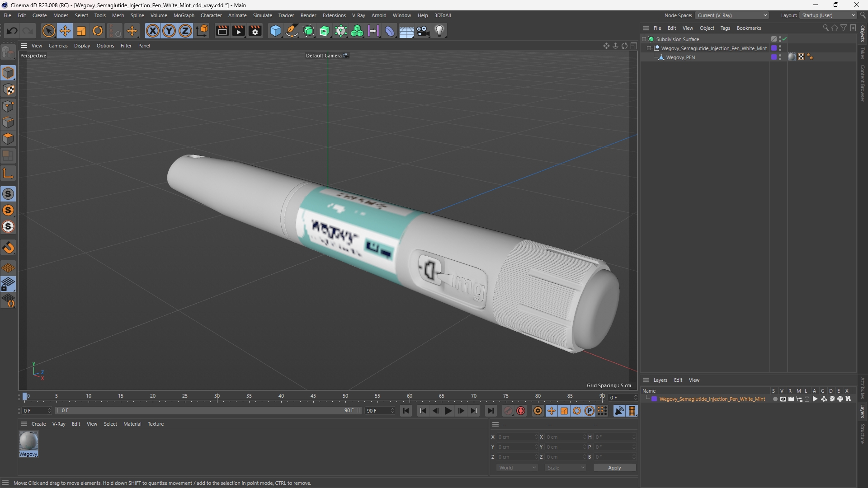The height and width of the screenshot is (488, 868).
Task: Toggle Enable Snap S icon
Action: (x=8, y=194)
